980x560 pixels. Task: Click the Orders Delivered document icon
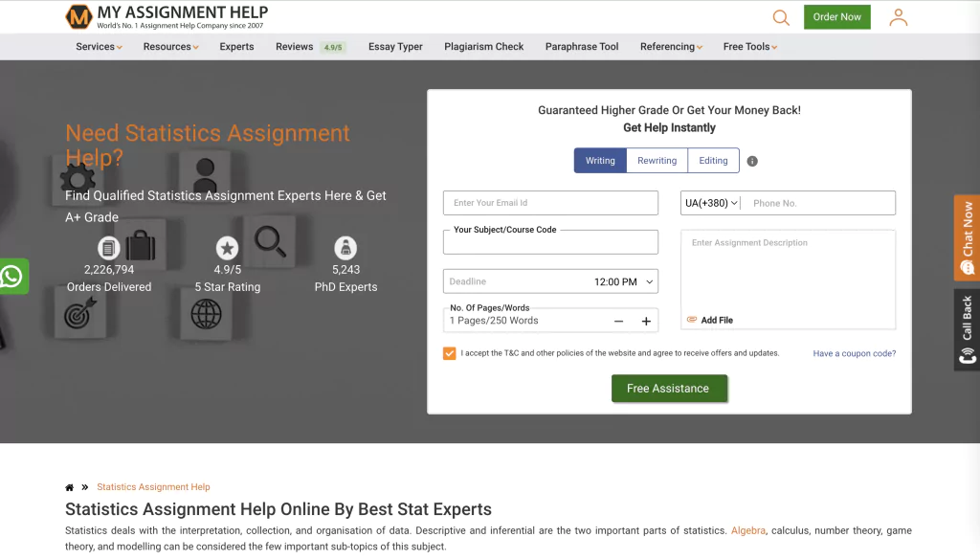[108, 248]
